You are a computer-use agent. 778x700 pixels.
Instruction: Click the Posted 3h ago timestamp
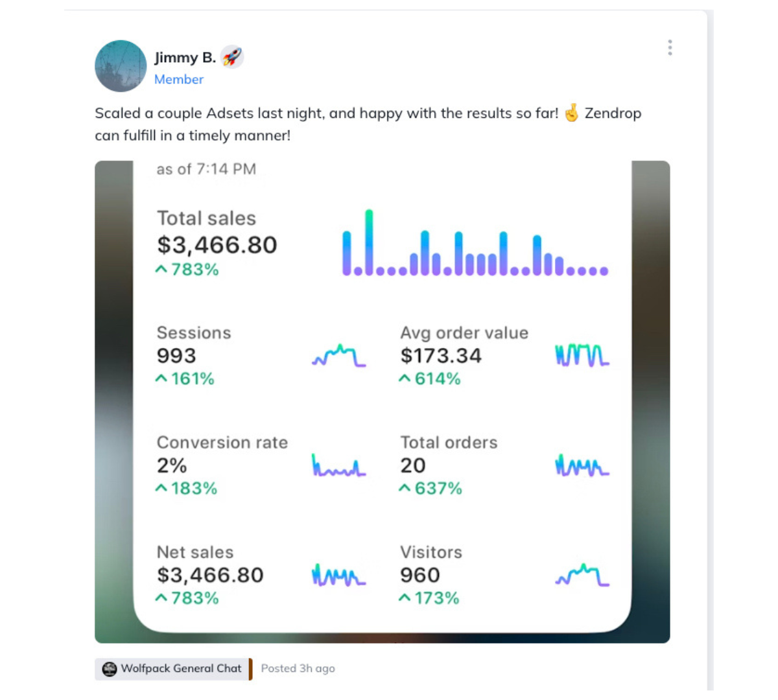(x=298, y=669)
